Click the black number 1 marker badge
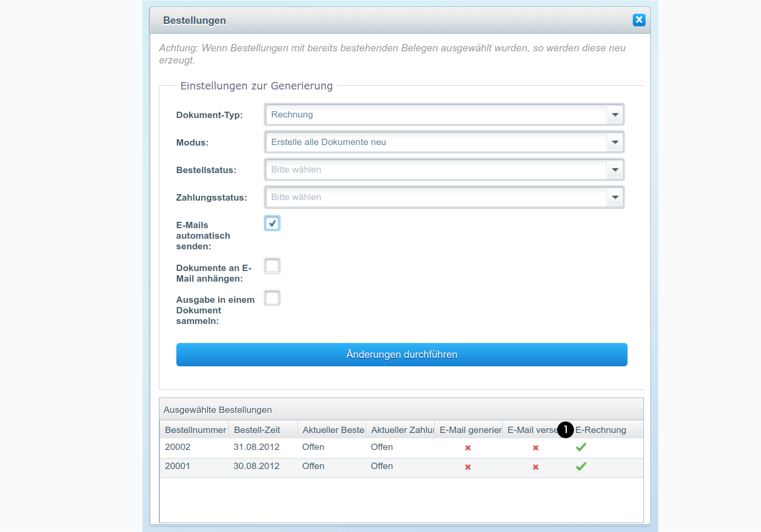The image size is (761, 532). click(x=566, y=430)
